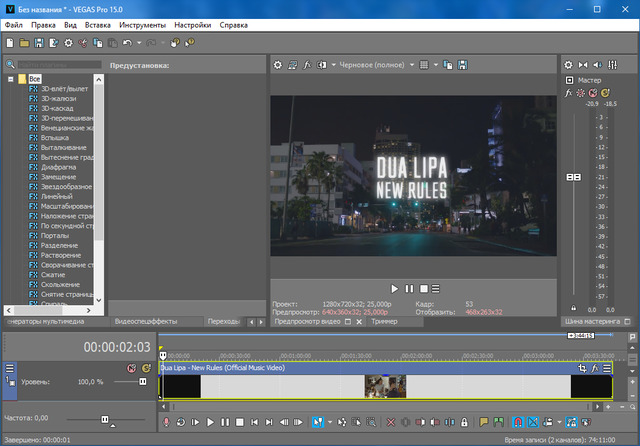
Task: Select the 'Видеоспецэффекты' tab
Action: click(146, 321)
